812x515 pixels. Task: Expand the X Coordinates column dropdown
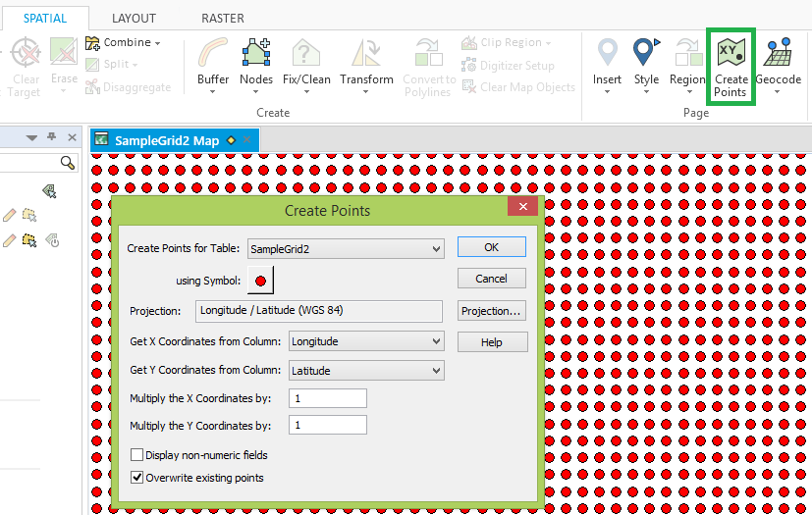click(366, 341)
